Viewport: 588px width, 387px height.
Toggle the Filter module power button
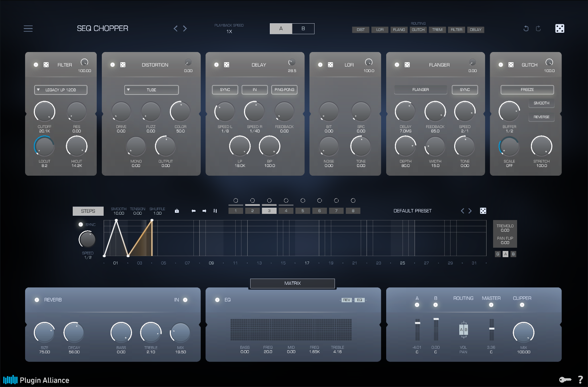coord(36,65)
